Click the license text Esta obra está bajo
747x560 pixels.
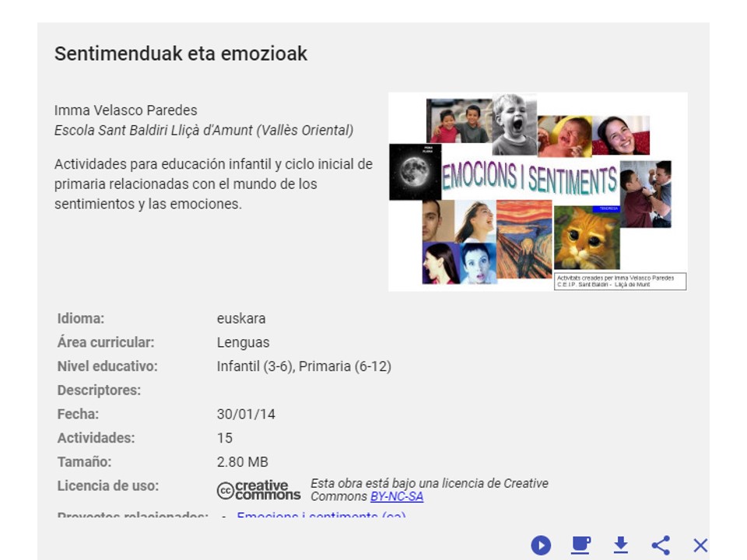(430, 489)
